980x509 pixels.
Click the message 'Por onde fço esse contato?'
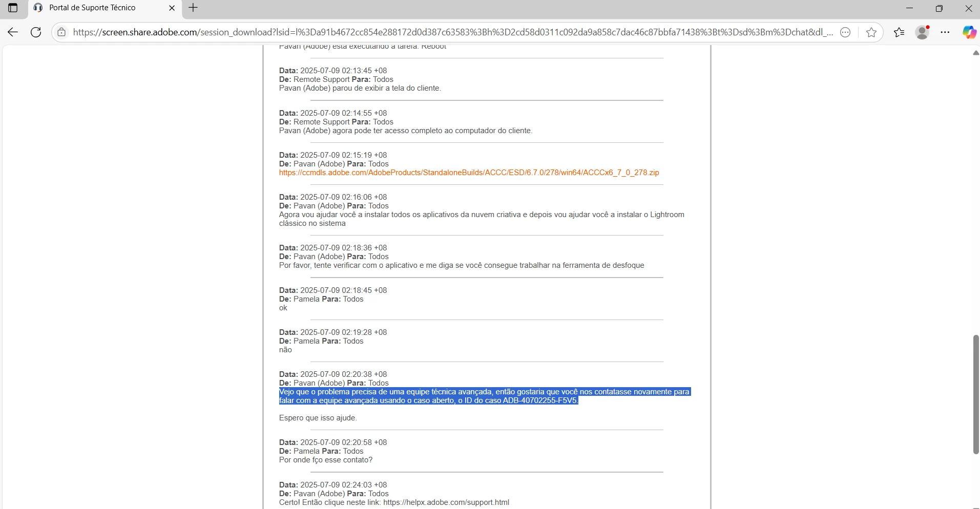click(326, 460)
